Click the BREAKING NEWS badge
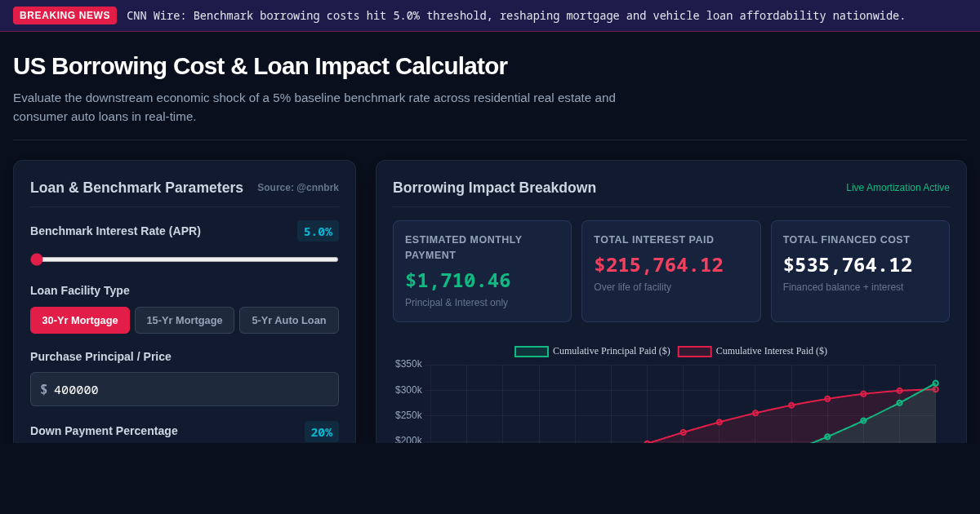The image size is (980, 514). coord(65,16)
